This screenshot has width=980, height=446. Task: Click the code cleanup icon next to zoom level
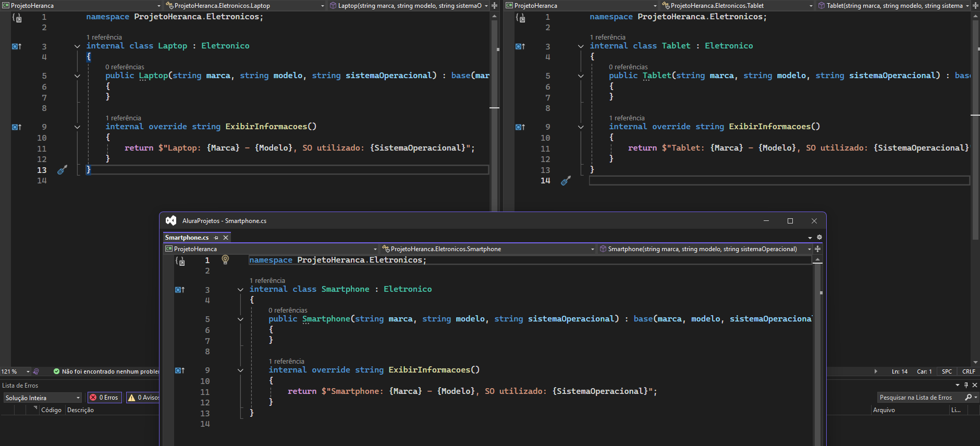pyautogui.click(x=36, y=371)
